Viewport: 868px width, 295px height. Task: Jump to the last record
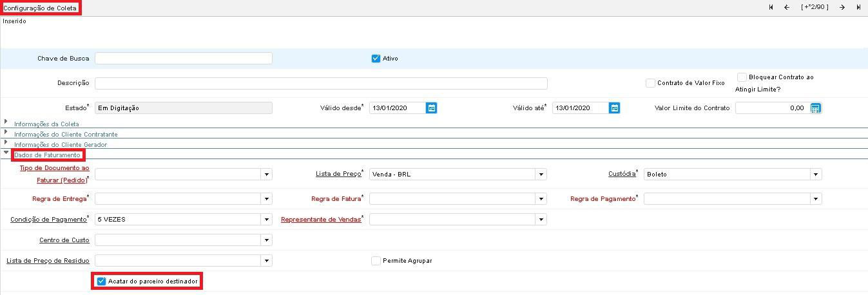click(858, 7)
